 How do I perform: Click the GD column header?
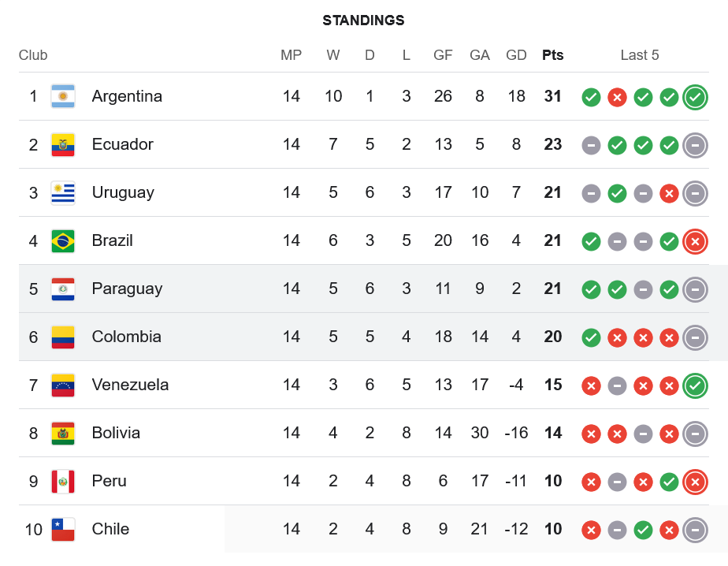(x=516, y=55)
